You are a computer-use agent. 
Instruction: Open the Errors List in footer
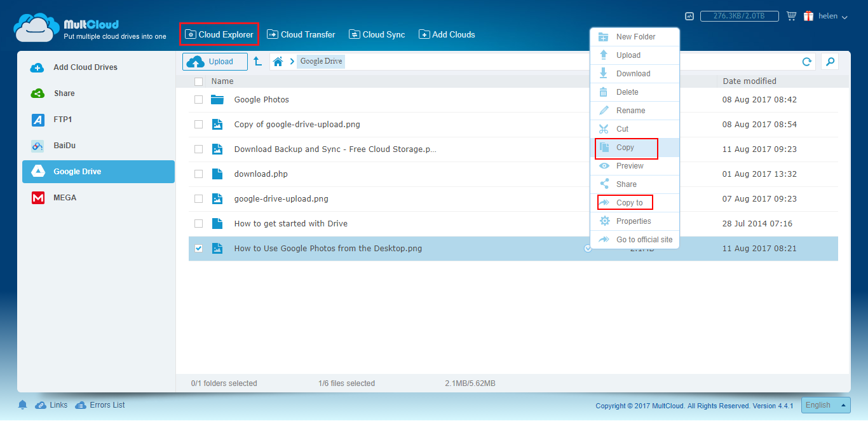coord(100,405)
